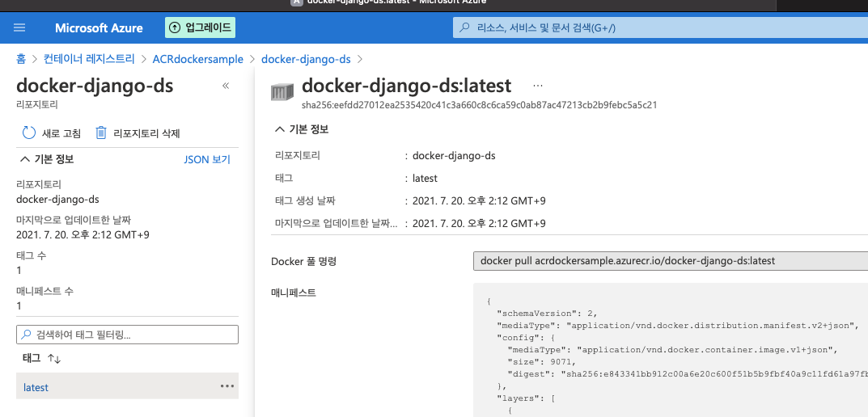Click the manifest v2+json mediaType line
Screen dimensions: 868x417
pos(678,326)
